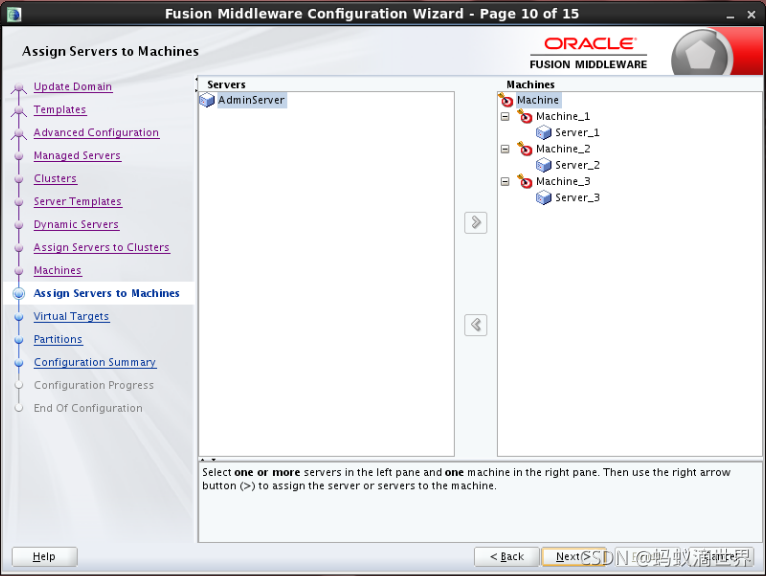Image resolution: width=766 pixels, height=576 pixels.
Task: Click the Machine_2 target icon
Action: [x=525, y=149]
